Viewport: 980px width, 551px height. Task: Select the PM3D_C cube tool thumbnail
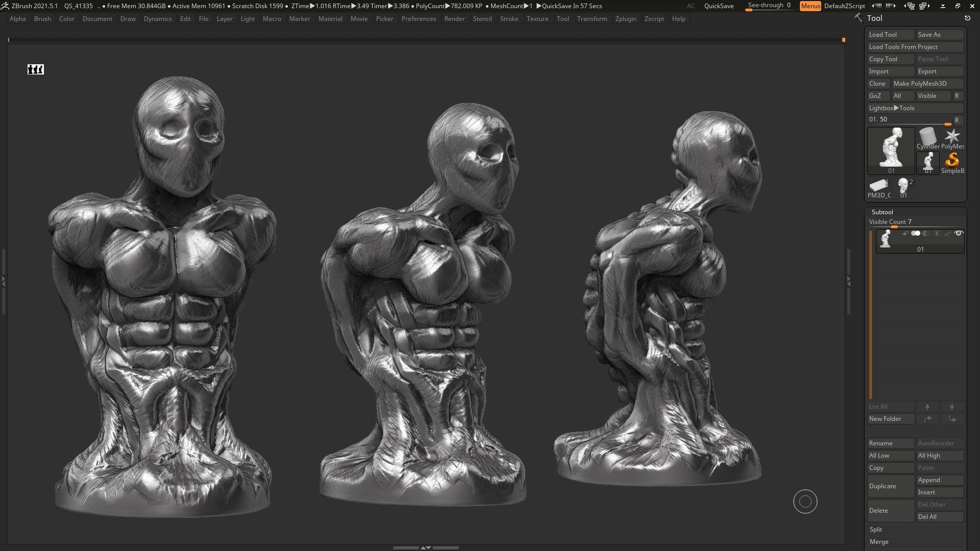click(879, 188)
